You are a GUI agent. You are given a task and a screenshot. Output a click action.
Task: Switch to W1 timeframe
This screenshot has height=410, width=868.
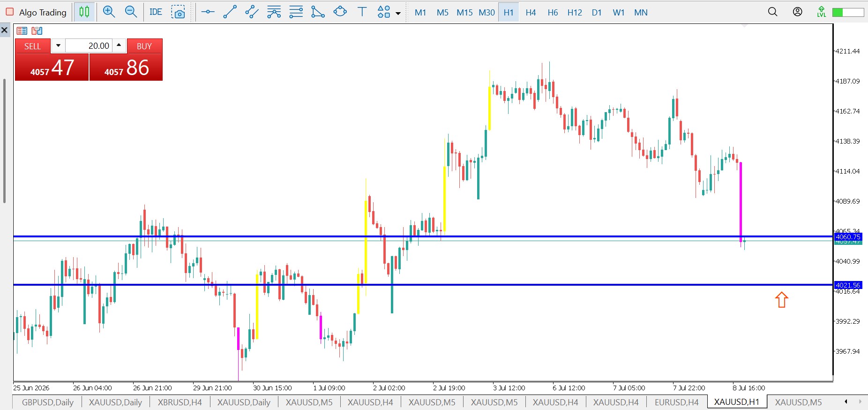coord(619,13)
